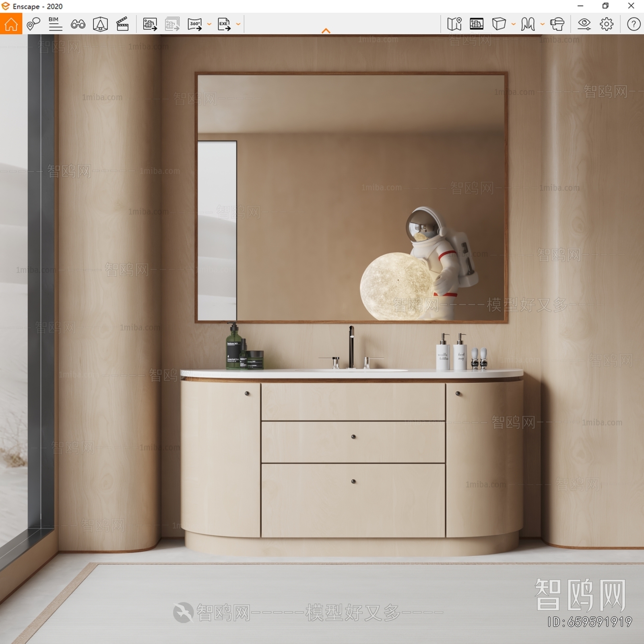Expand the collapsed toolbar chevron arrow
Image resolution: width=644 pixels, height=644 pixels.
[326, 31]
